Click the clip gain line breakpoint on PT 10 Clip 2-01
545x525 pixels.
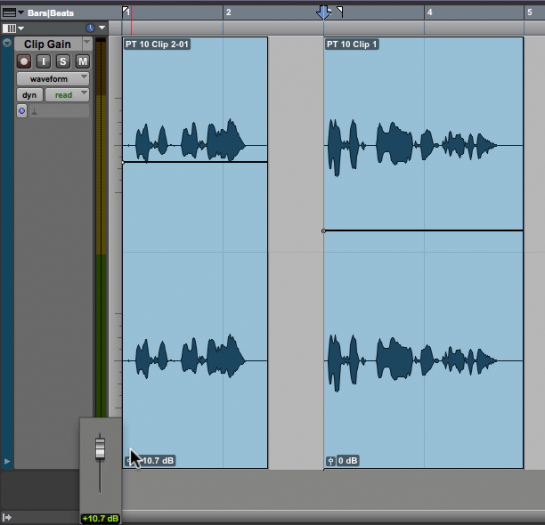click(123, 162)
